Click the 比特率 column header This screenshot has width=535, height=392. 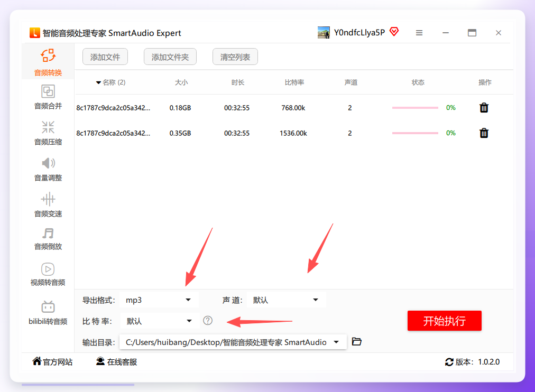click(294, 82)
